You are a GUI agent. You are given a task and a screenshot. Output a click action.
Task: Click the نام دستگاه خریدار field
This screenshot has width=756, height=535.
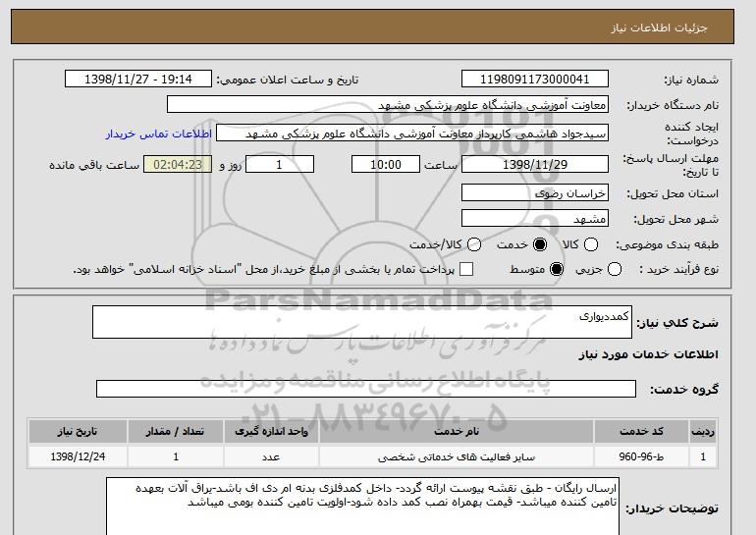(388, 105)
